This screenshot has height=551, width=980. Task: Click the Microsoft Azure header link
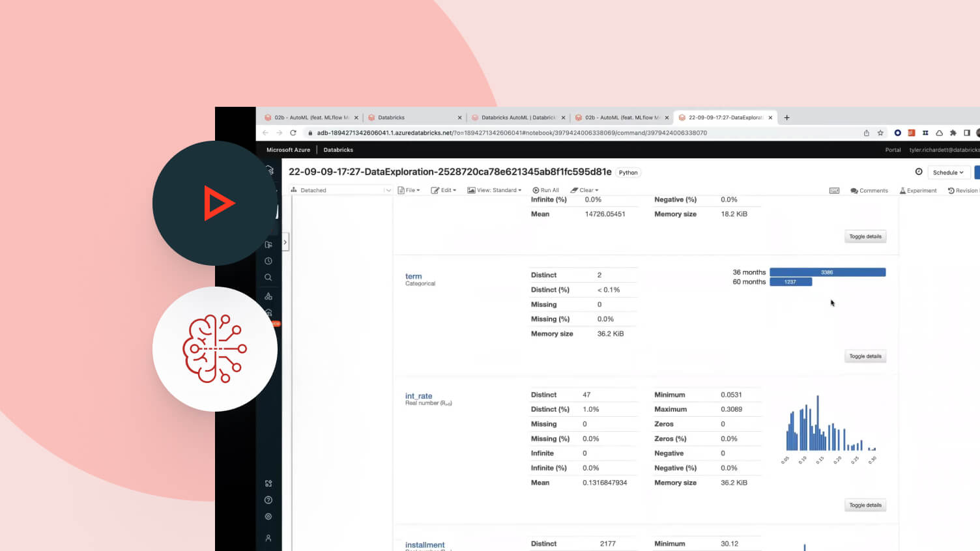point(289,150)
